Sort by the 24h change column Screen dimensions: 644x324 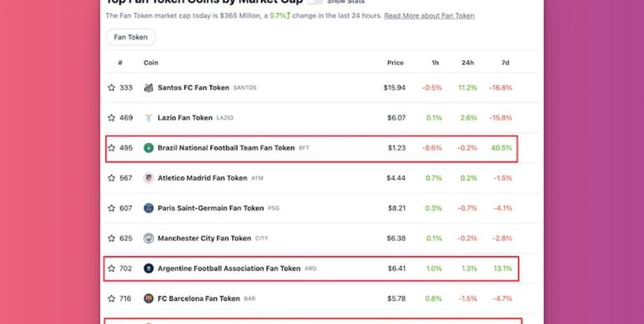tap(467, 63)
